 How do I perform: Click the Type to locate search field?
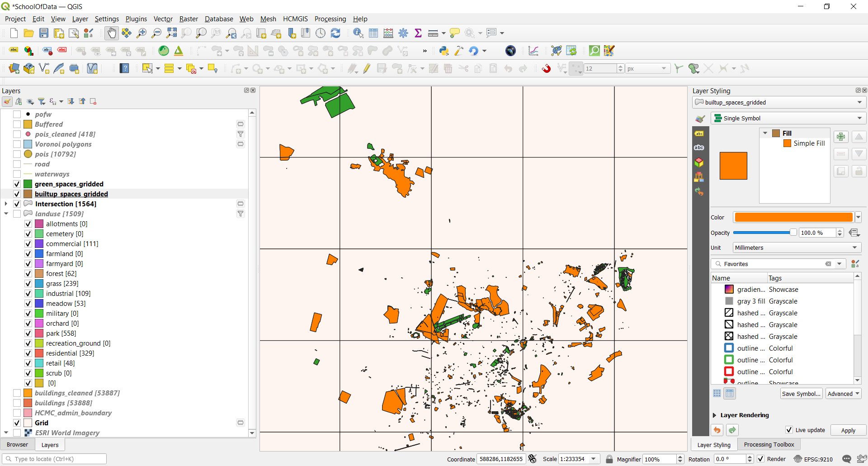54,459
